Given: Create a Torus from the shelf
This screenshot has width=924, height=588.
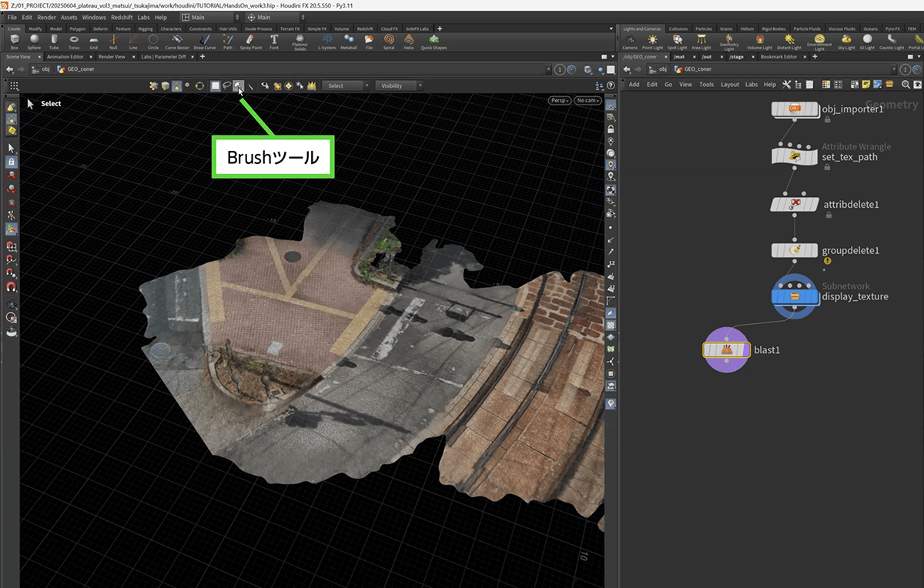Looking at the screenshot, I should coord(74,40).
